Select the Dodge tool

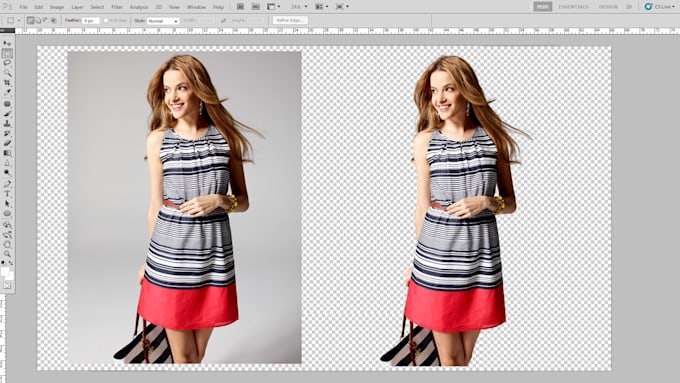pyautogui.click(x=7, y=173)
